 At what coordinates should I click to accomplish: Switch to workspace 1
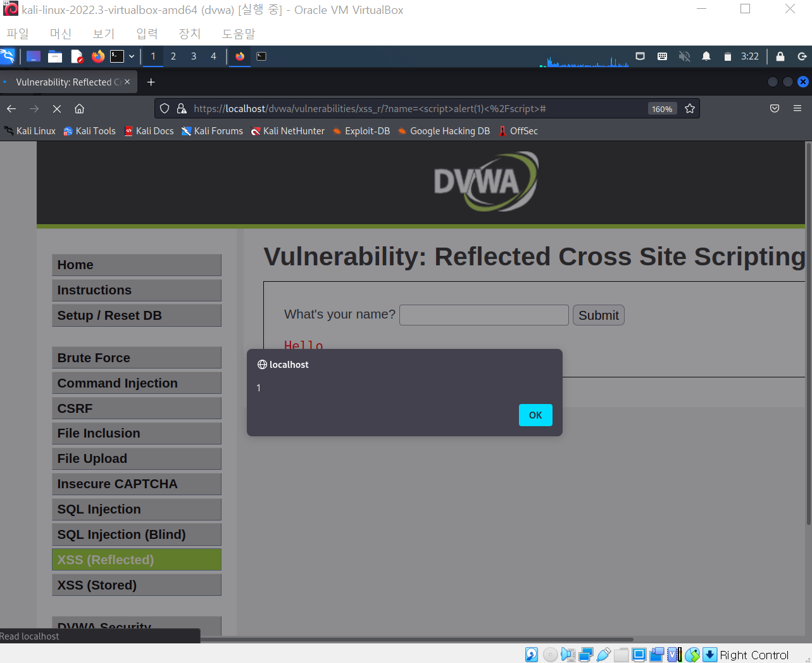[153, 56]
